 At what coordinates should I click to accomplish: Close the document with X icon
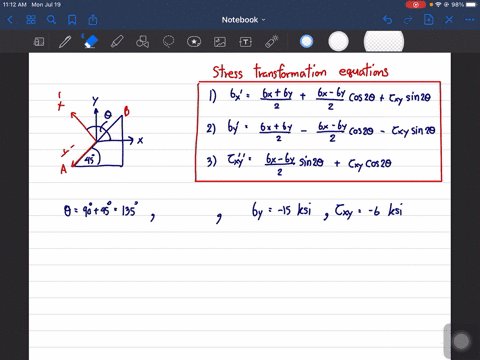coord(449,20)
